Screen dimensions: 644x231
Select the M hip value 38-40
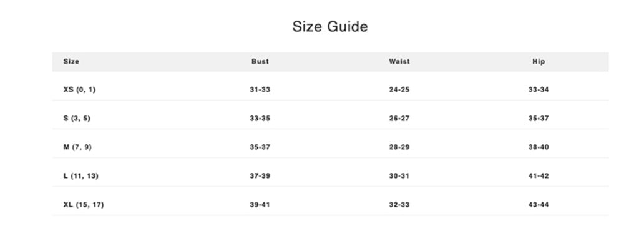539,147
